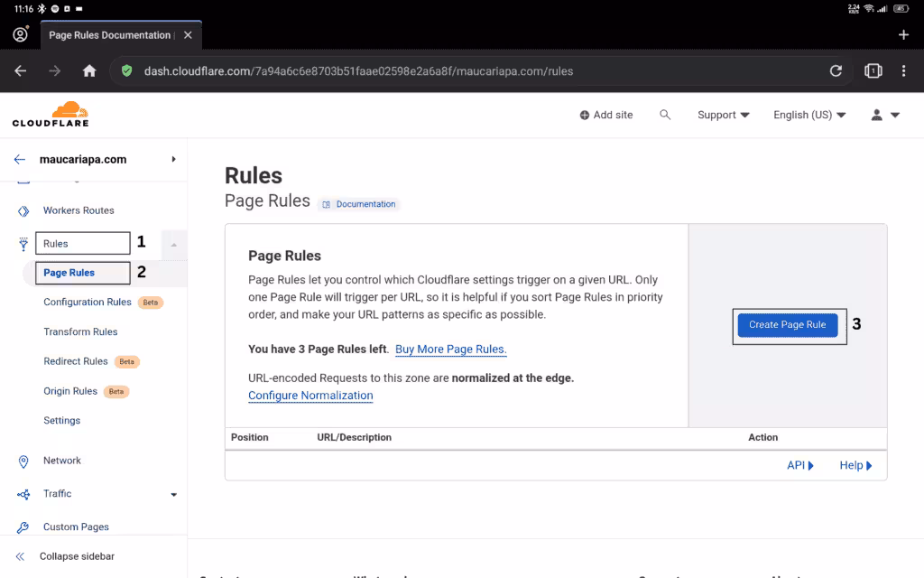Open the browser home page
Screen dimensions: 924x578
89,71
